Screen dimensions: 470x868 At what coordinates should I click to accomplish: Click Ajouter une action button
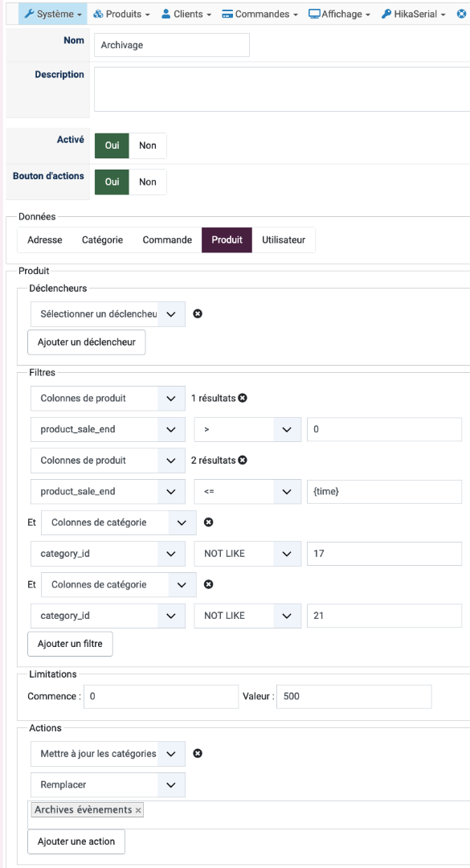(76, 841)
